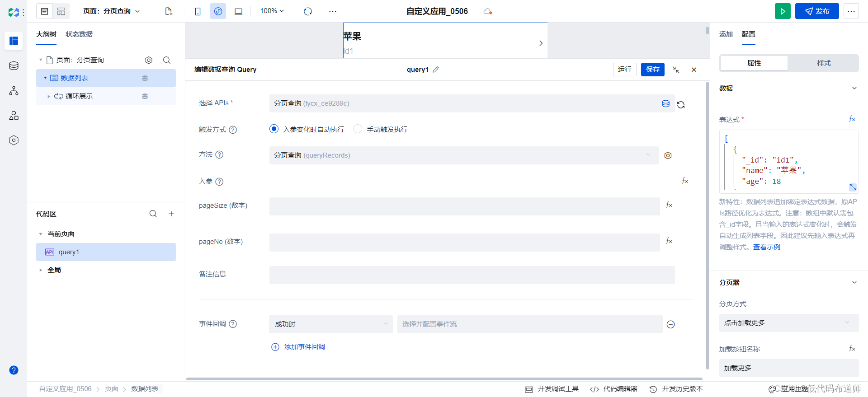This screenshot has width=868, height=397.
Task: Click the 发布 publish button
Action: [817, 11]
